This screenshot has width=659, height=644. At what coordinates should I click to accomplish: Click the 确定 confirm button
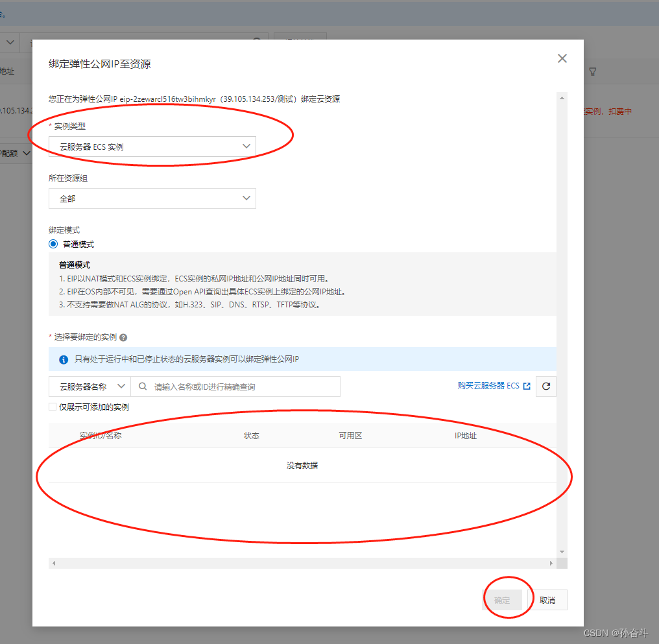[502, 600]
